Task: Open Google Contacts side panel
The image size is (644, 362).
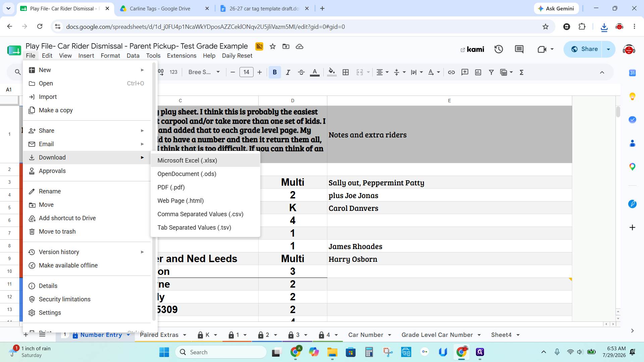Action: [632, 143]
